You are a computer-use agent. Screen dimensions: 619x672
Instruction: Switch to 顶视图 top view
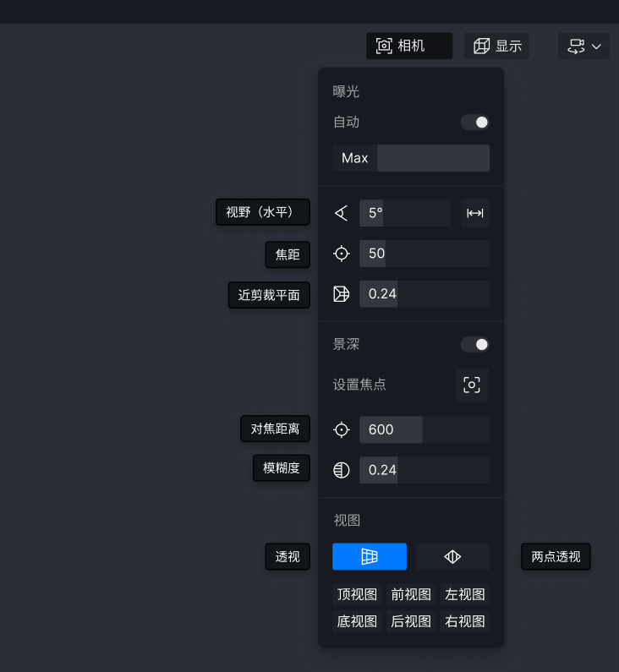point(357,594)
